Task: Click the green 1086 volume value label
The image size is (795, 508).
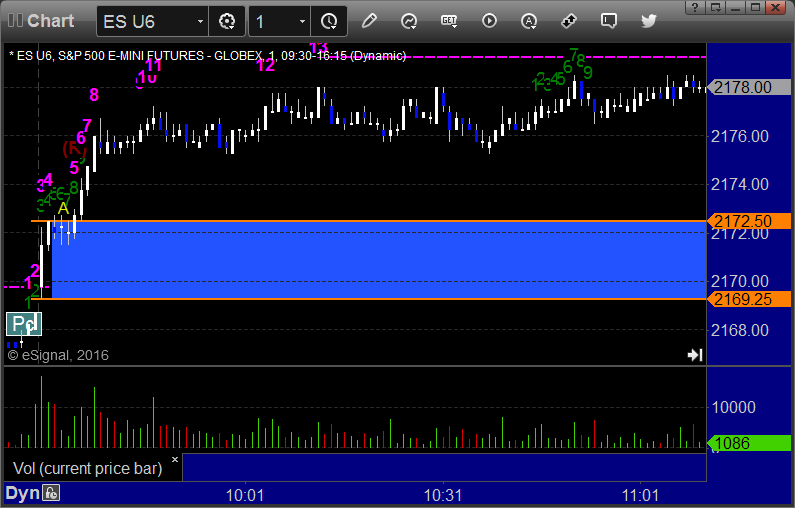Action: click(x=748, y=444)
